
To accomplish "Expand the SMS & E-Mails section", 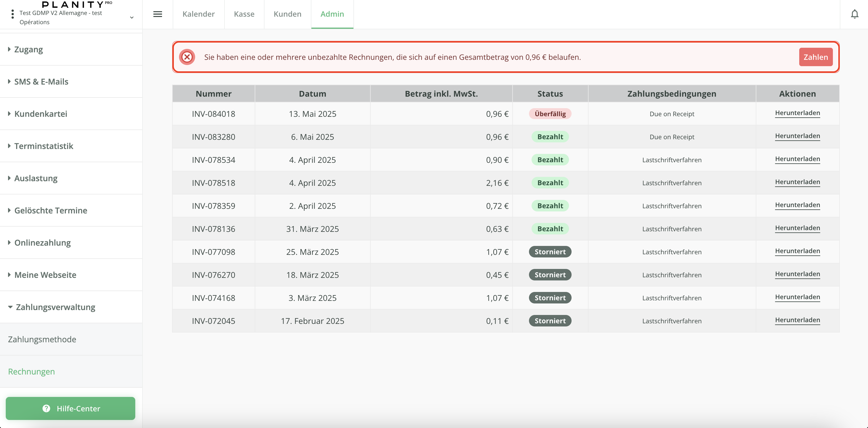I will [41, 81].
